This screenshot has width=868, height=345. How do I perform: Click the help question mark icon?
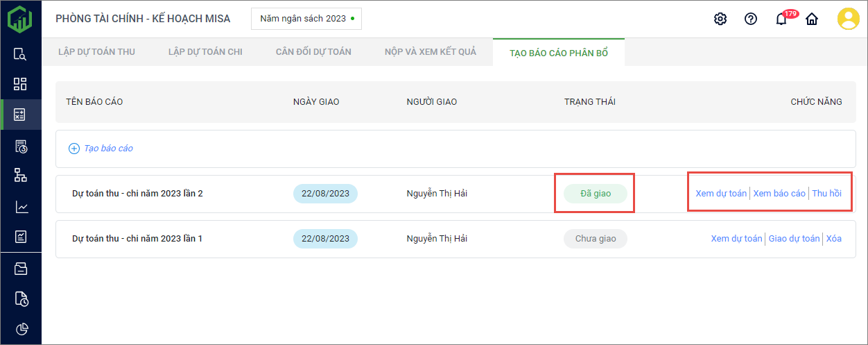[x=751, y=19]
